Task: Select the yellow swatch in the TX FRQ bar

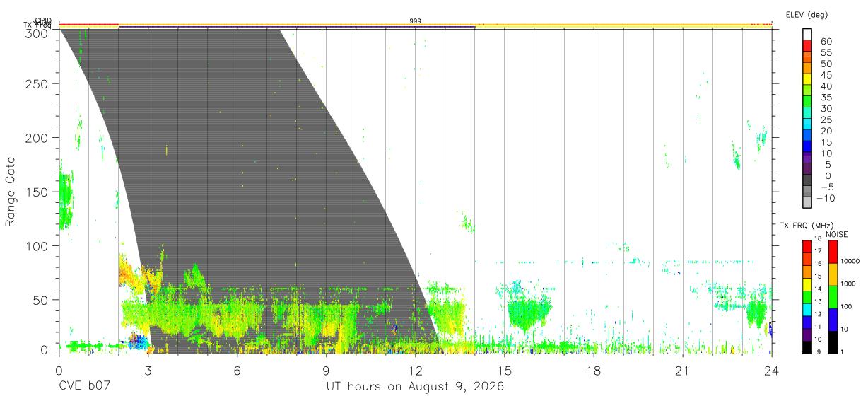Action: click(x=807, y=284)
